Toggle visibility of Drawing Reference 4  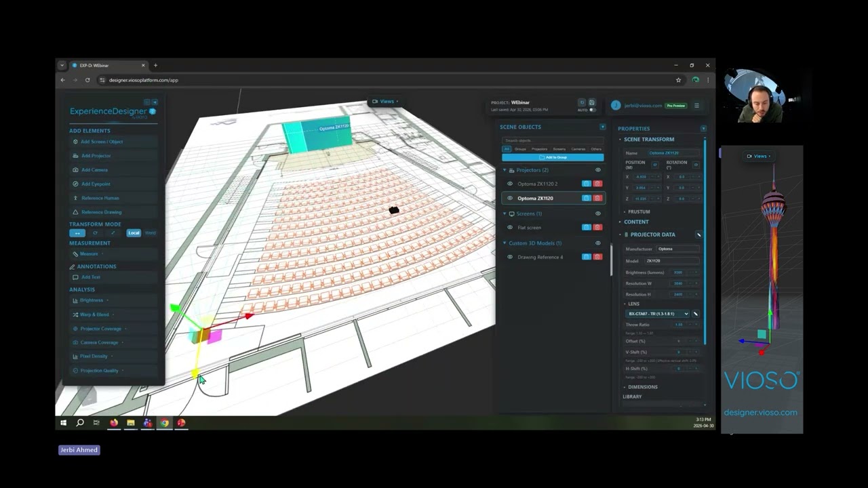coord(510,257)
